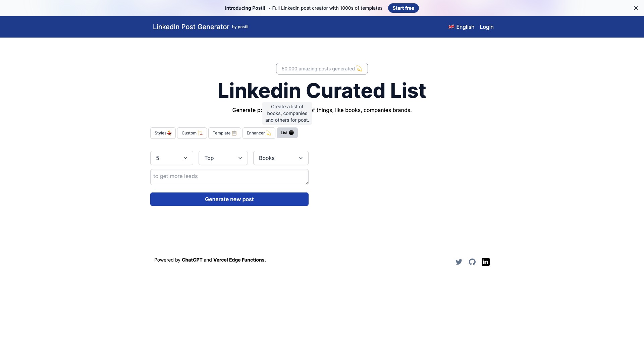Focus the 'to get more leads' text field

tap(229, 177)
